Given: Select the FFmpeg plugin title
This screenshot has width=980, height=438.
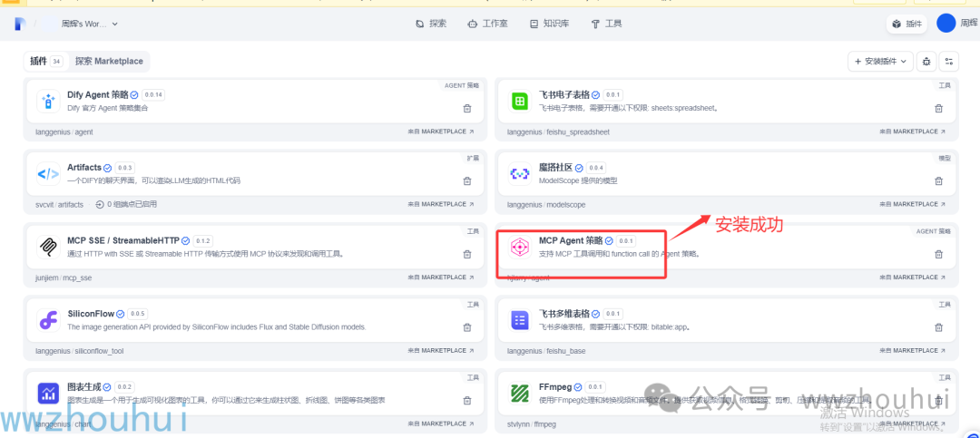Looking at the screenshot, I should (554, 387).
